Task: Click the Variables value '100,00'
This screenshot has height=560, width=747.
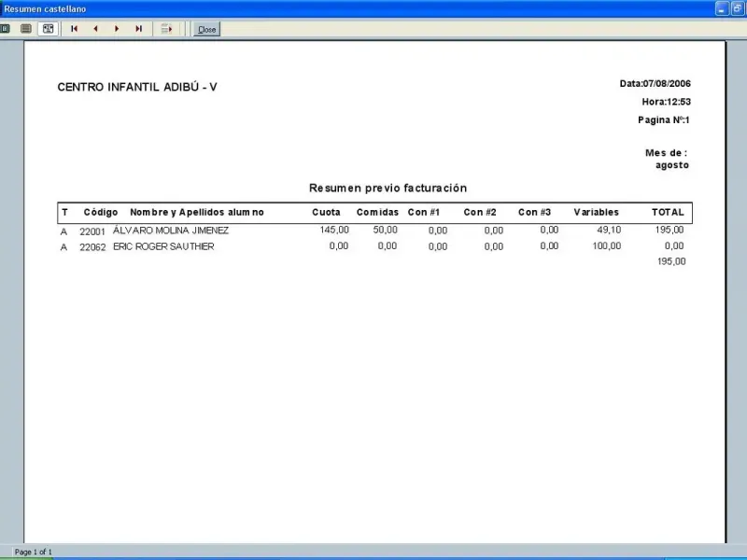Action: pyautogui.click(x=606, y=246)
